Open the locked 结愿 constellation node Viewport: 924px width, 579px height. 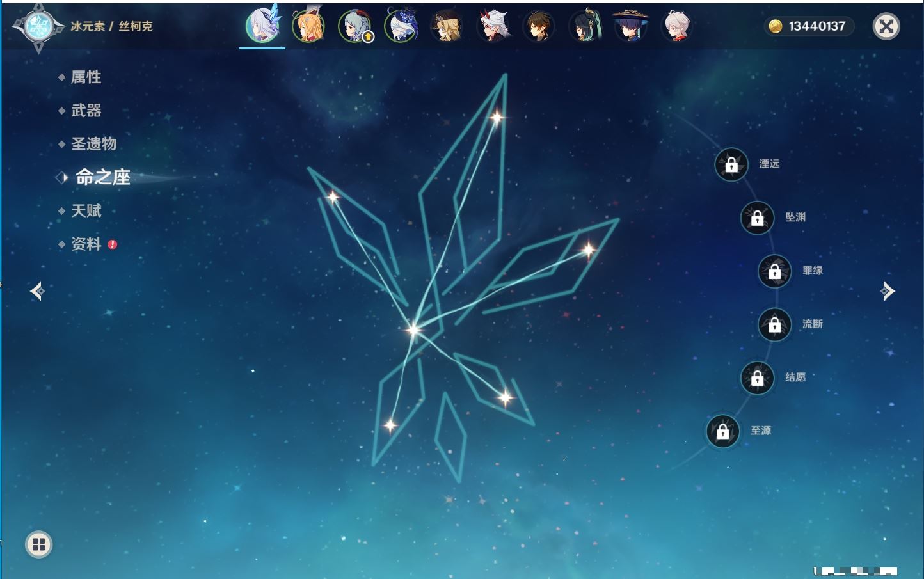(x=757, y=378)
